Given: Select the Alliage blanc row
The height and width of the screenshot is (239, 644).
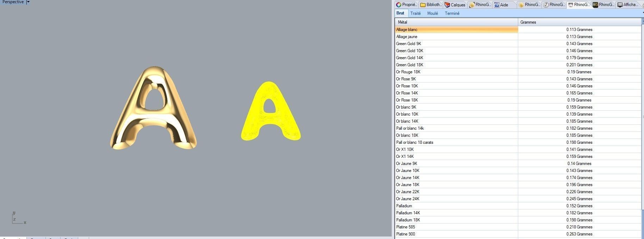Looking at the screenshot, I should tap(518, 30).
